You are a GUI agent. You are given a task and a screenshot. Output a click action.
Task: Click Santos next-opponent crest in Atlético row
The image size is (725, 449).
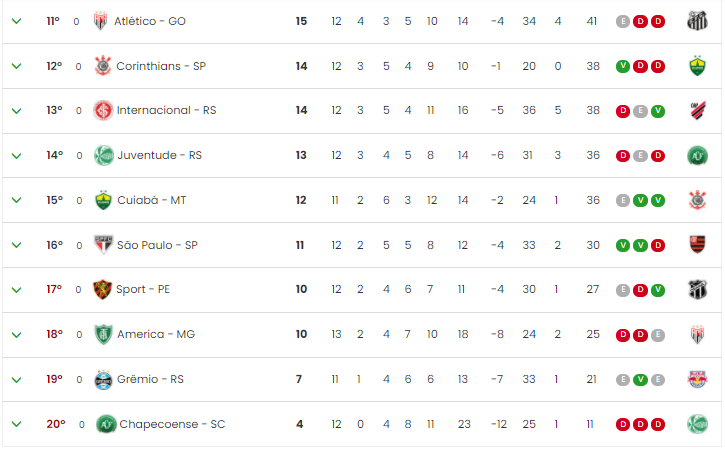(697, 21)
